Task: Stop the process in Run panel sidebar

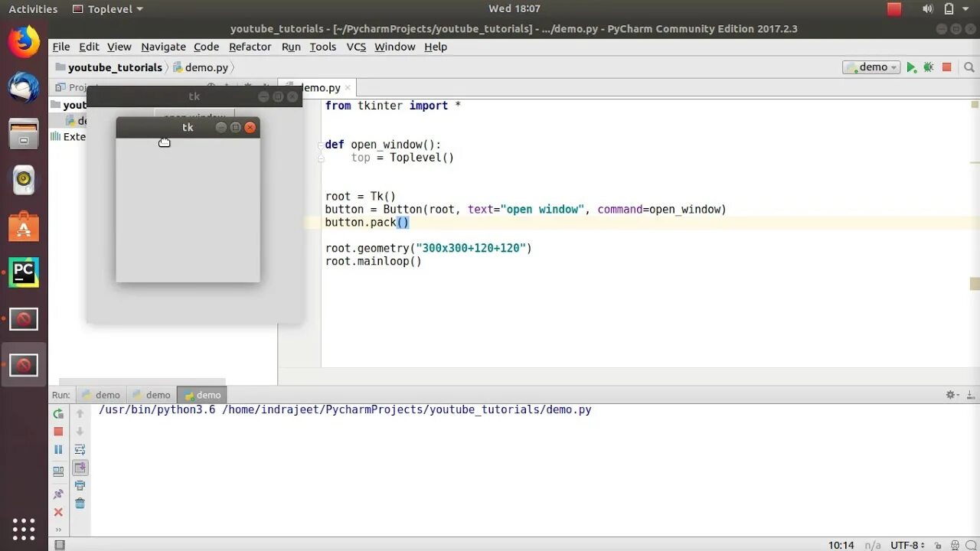Action: point(58,432)
